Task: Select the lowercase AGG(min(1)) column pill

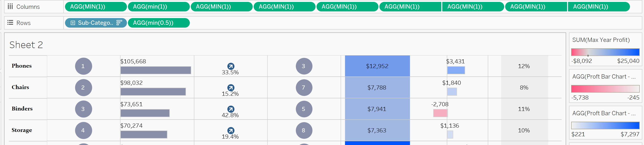Action: point(159,7)
